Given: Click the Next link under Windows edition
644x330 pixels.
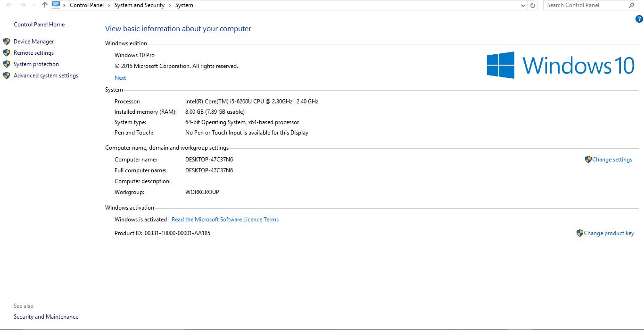Looking at the screenshot, I should pyautogui.click(x=120, y=78).
